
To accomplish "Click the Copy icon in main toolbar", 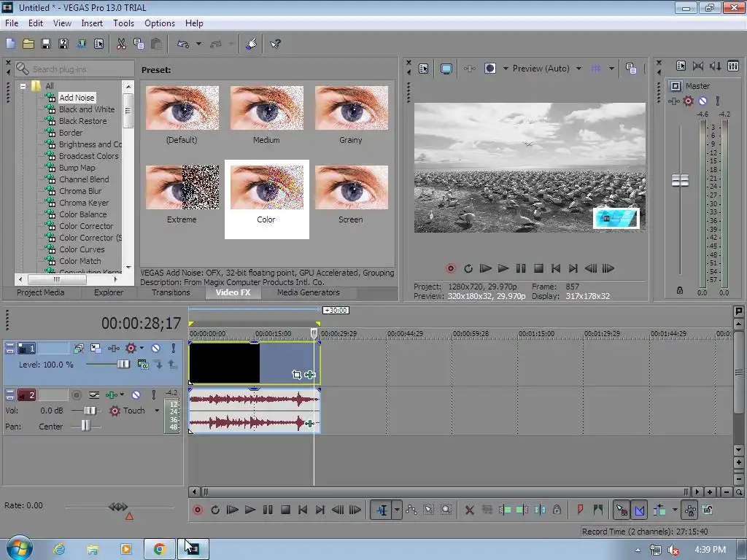I will [139, 44].
